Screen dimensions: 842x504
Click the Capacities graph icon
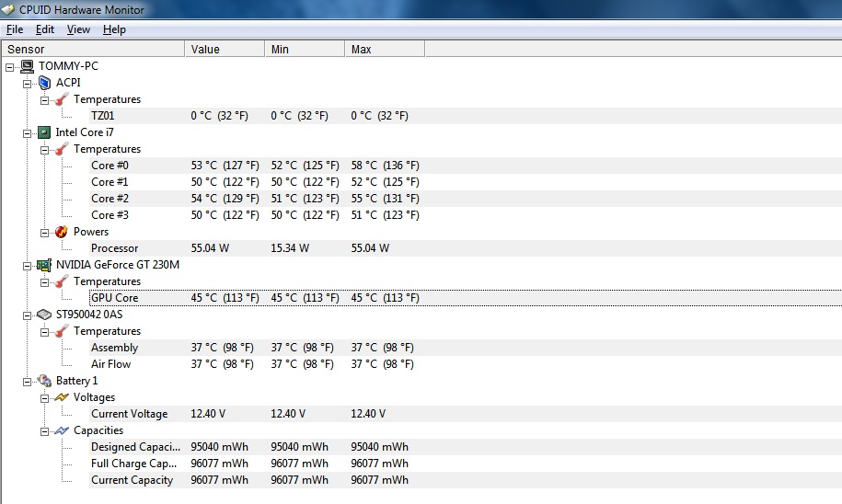point(62,431)
